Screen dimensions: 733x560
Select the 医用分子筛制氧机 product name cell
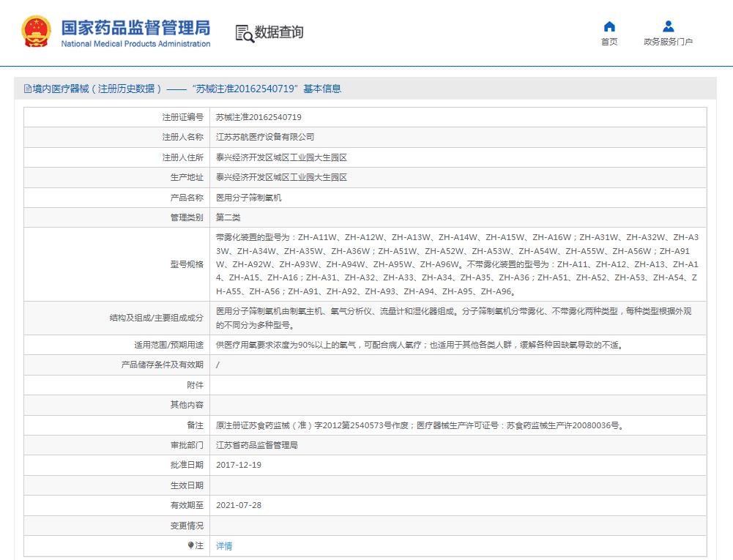click(x=248, y=198)
